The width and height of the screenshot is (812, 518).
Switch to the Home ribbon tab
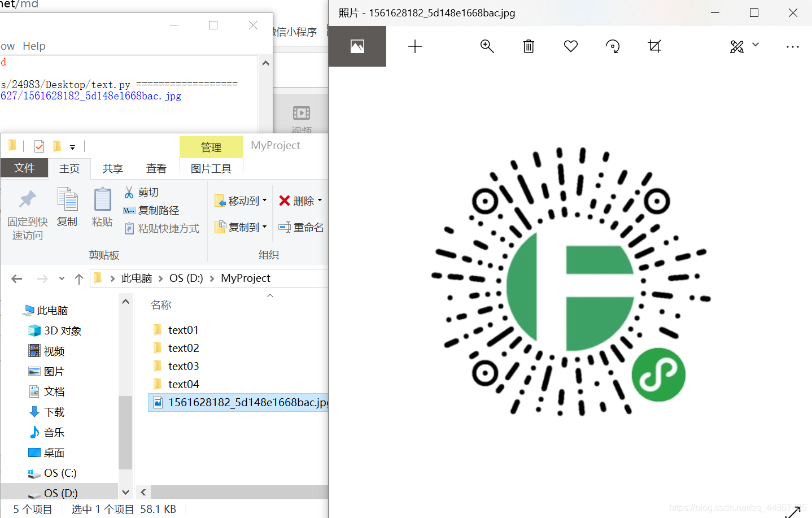point(69,168)
